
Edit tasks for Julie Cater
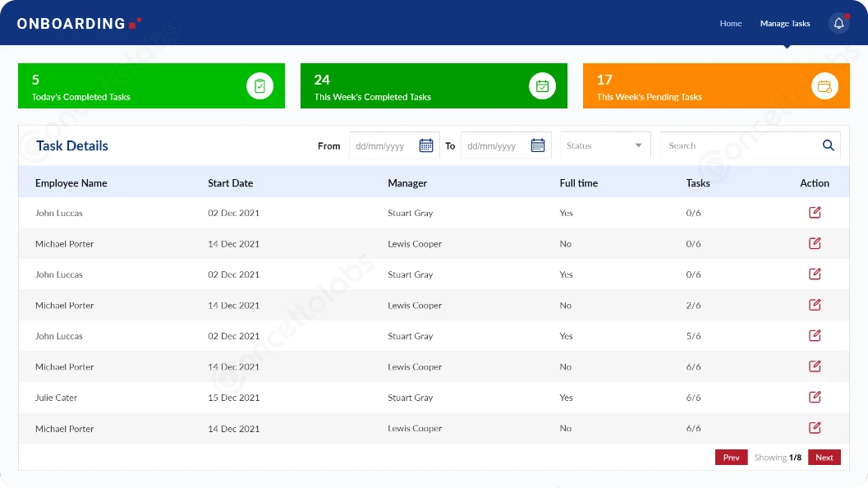click(814, 397)
